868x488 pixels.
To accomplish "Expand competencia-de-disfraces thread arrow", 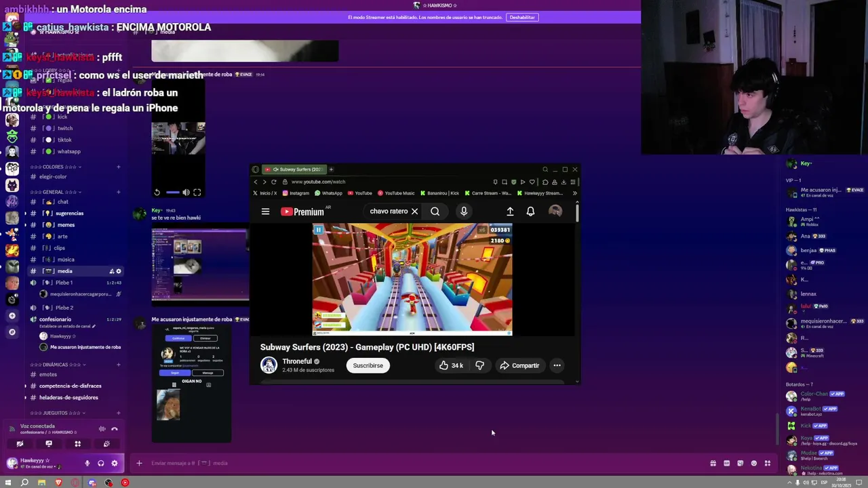I will 26,386.
